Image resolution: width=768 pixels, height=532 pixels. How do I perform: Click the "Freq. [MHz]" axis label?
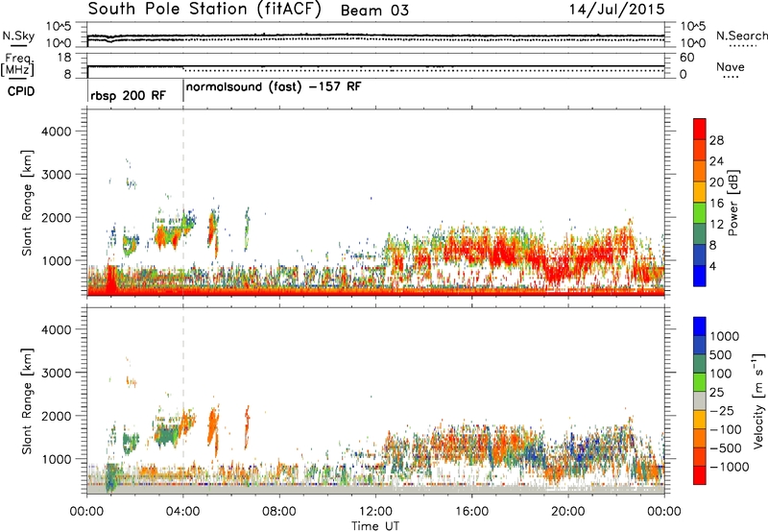pos(18,65)
